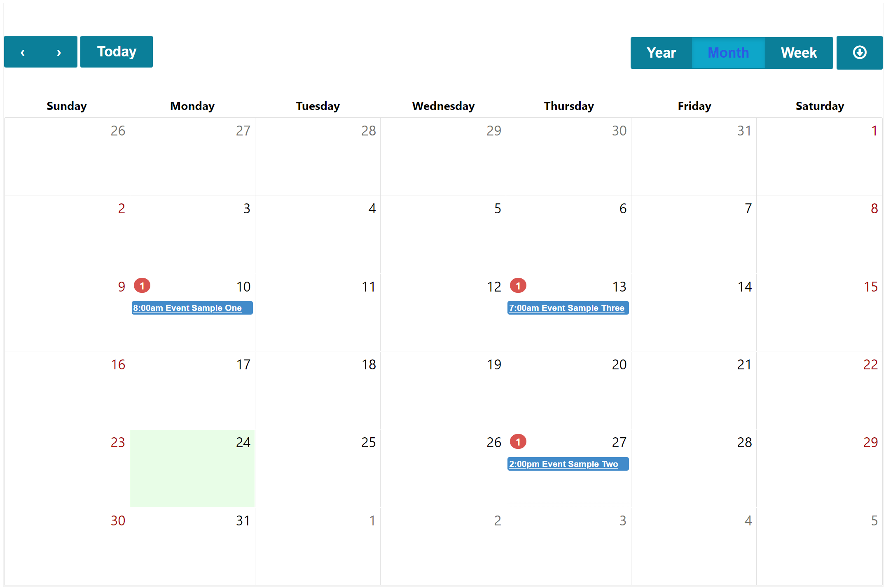Navigate to previous month using back arrow
The height and width of the screenshot is (588, 886).
pyautogui.click(x=23, y=52)
